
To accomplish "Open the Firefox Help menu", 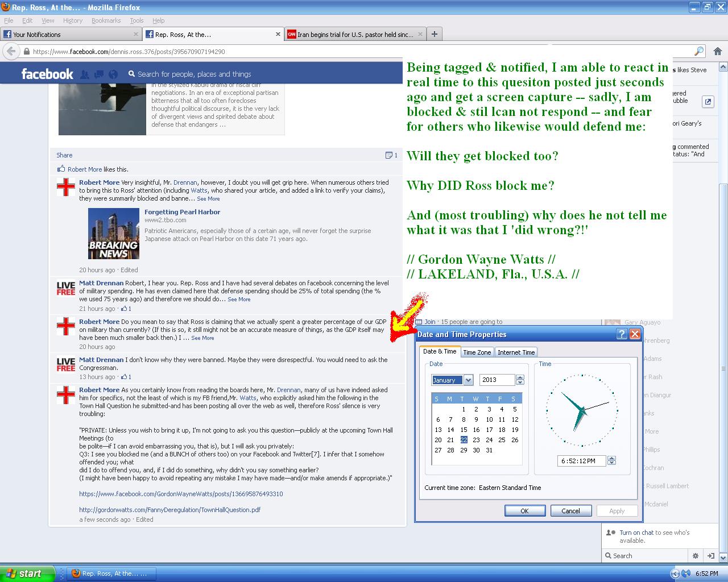I will click(158, 20).
